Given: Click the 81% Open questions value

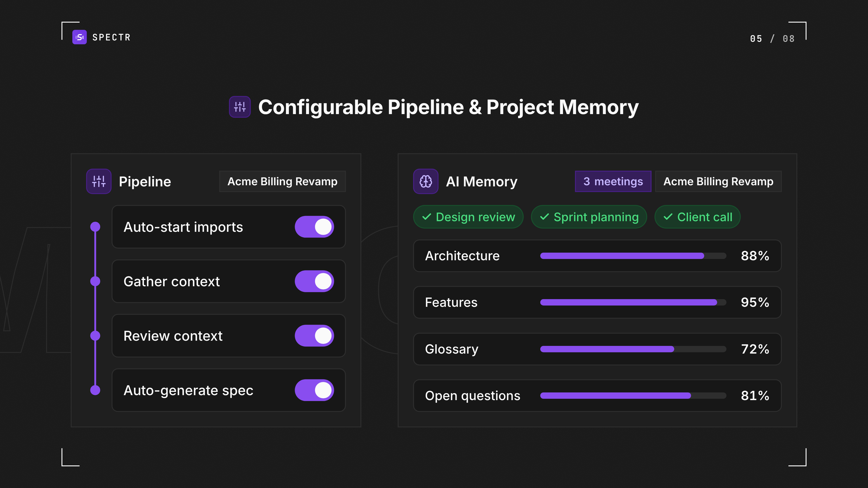Looking at the screenshot, I should click(x=755, y=396).
